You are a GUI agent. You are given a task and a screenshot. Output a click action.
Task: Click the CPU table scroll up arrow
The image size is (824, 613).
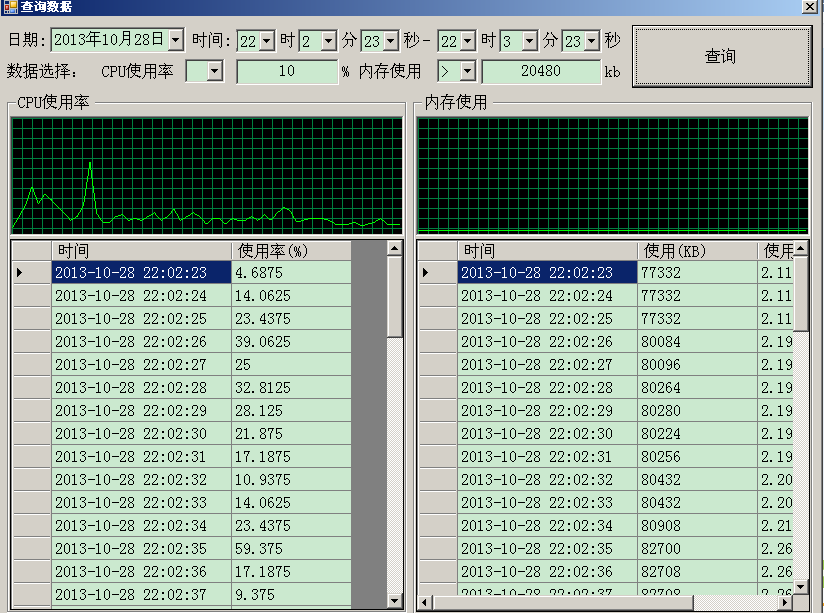tap(395, 249)
